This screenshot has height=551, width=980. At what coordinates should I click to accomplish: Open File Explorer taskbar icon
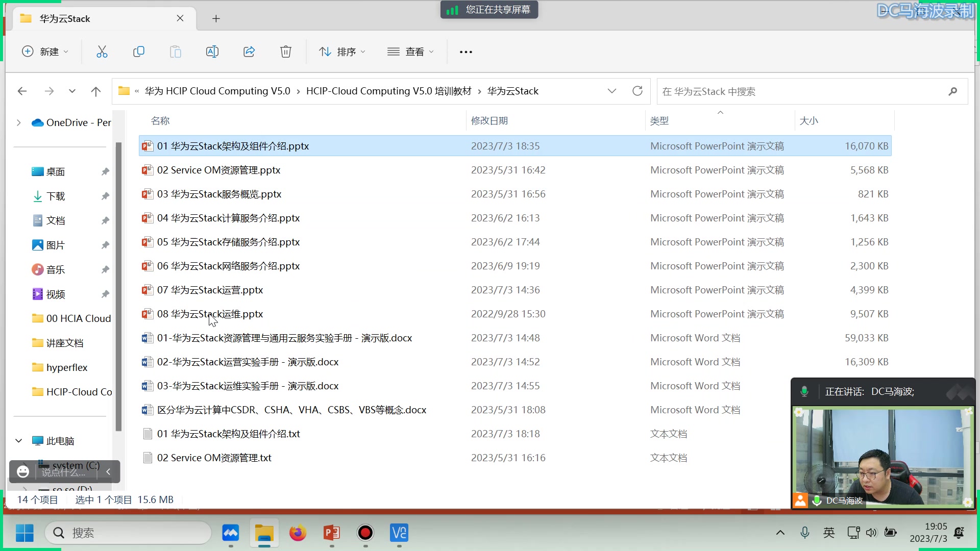click(x=264, y=533)
